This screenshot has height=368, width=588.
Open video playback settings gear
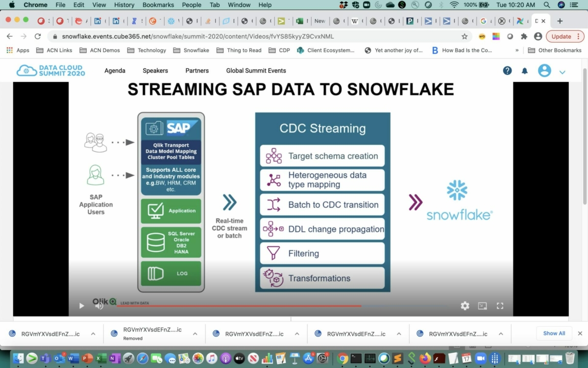465,305
